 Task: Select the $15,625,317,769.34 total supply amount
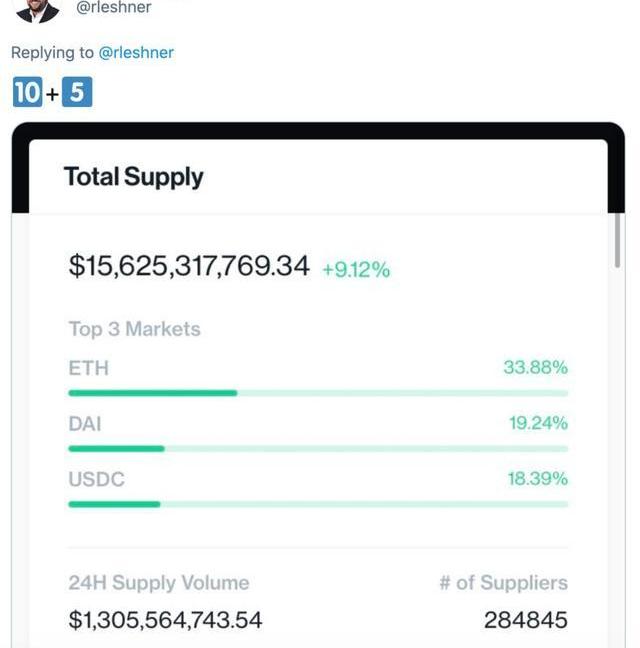(x=189, y=266)
